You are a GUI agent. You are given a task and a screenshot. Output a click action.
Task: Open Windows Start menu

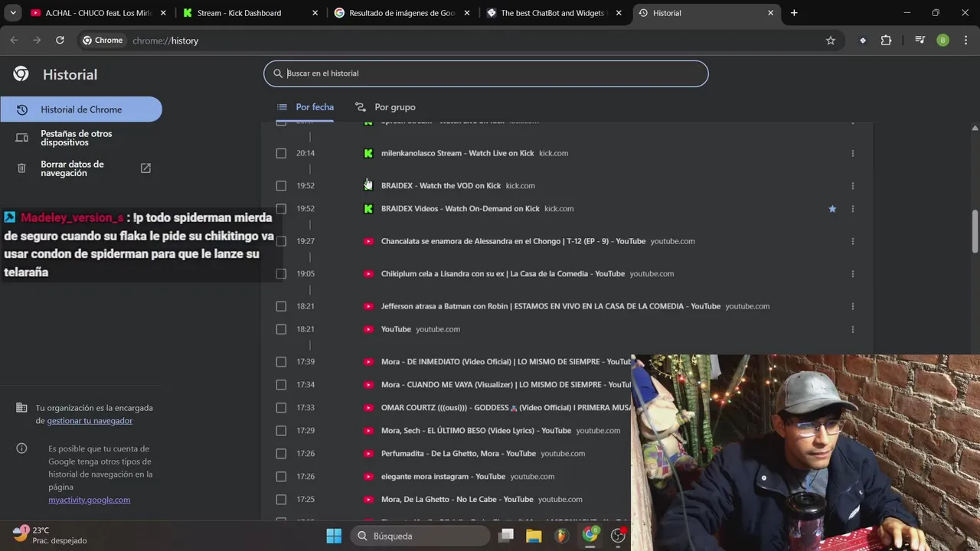(334, 536)
